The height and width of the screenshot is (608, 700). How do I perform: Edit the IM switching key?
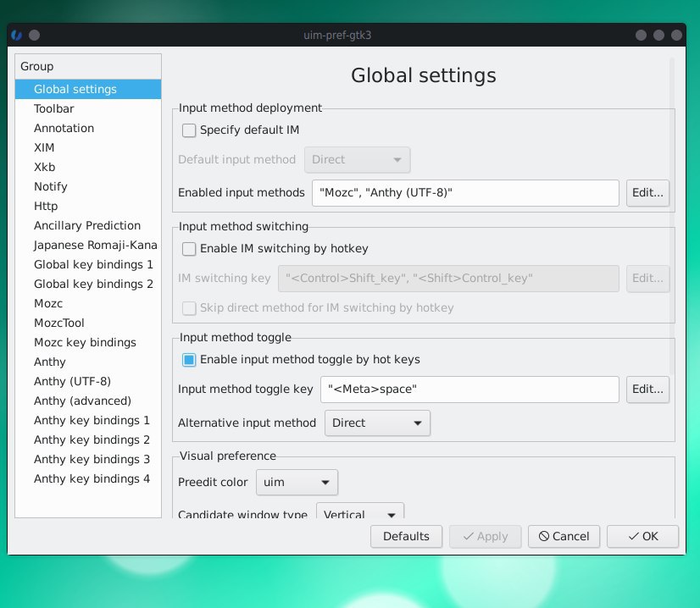click(647, 279)
